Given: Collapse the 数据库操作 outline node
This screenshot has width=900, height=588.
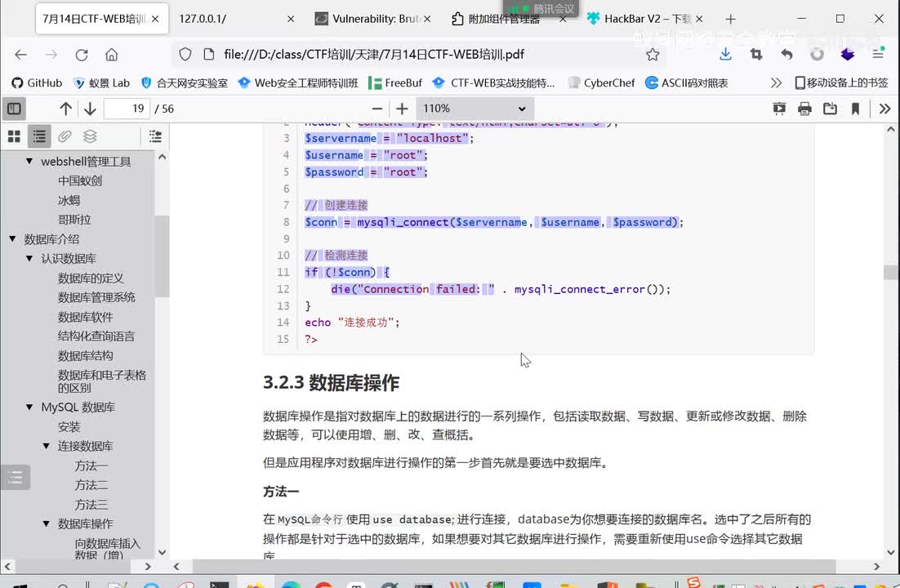Looking at the screenshot, I should 47,523.
